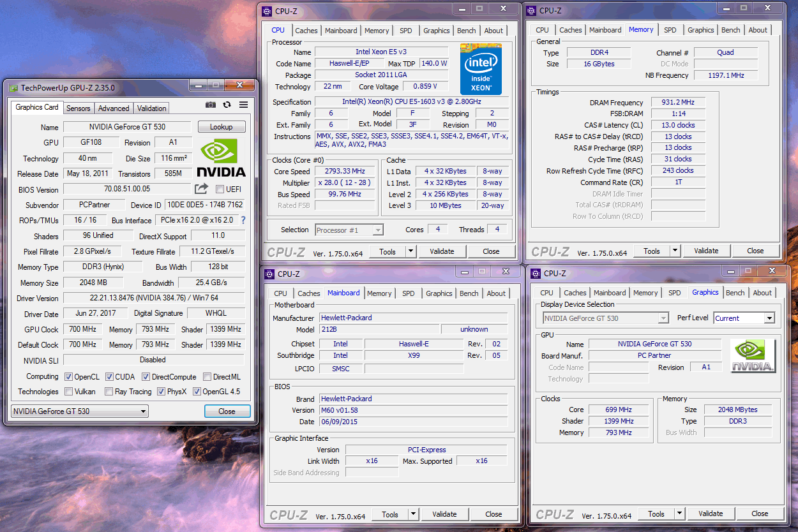Toggle the DirectCompute checkbox

146,377
